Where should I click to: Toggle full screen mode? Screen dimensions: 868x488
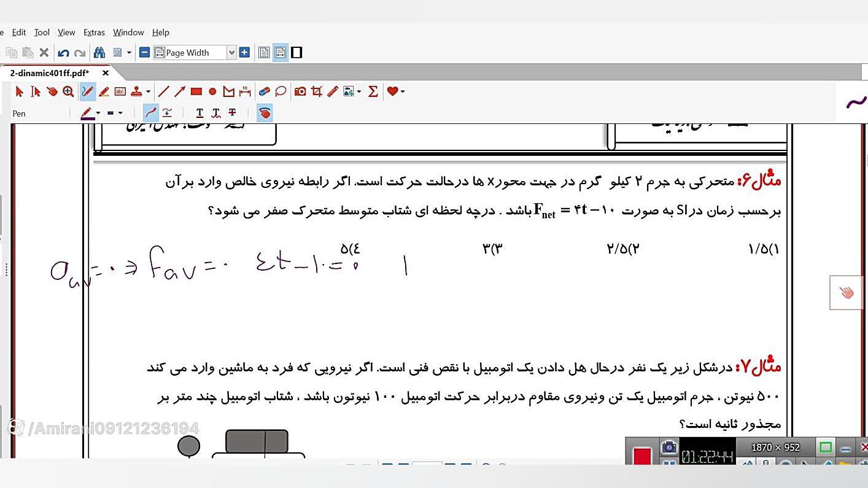coord(296,53)
